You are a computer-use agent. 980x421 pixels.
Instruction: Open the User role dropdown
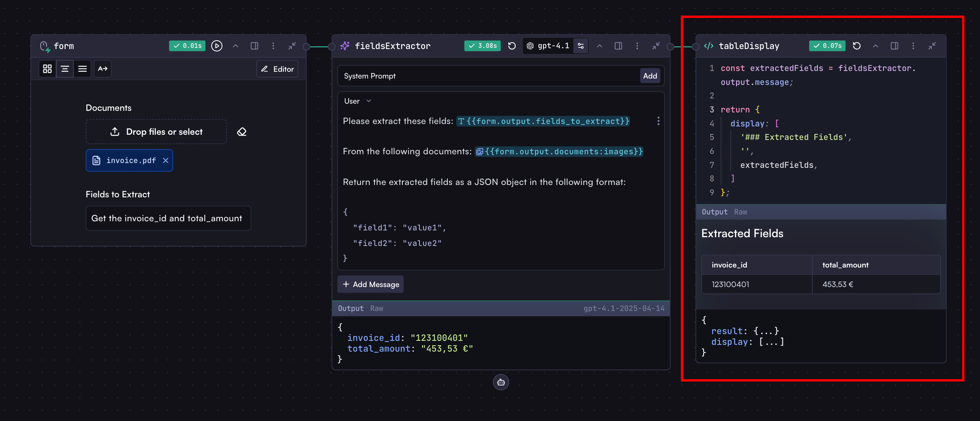[358, 101]
